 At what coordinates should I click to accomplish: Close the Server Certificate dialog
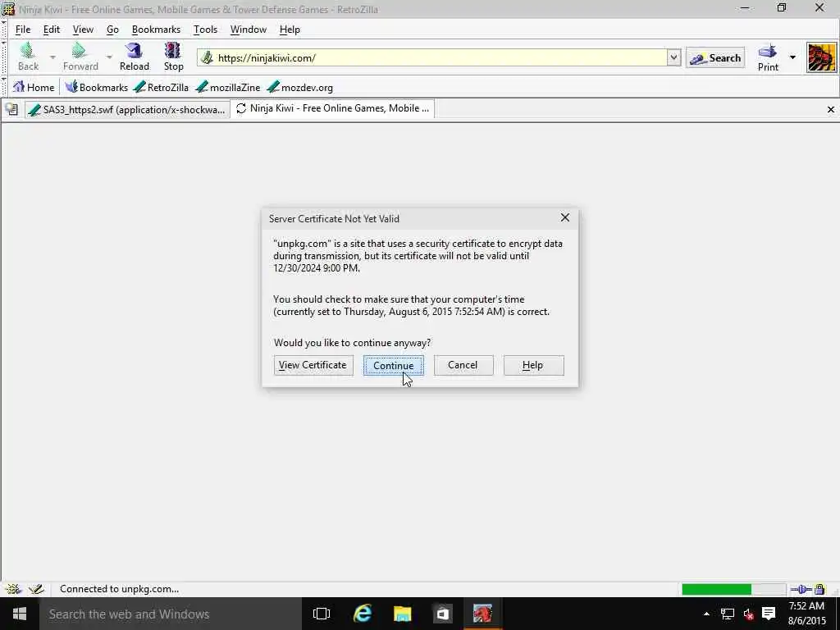tap(564, 217)
